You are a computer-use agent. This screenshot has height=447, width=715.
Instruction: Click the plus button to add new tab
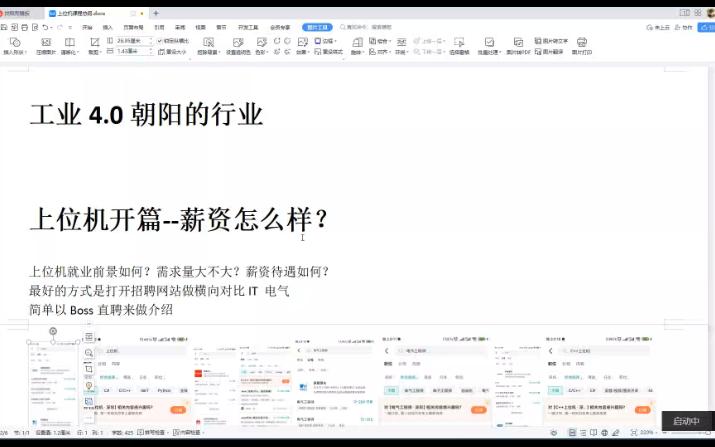click(156, 13)
